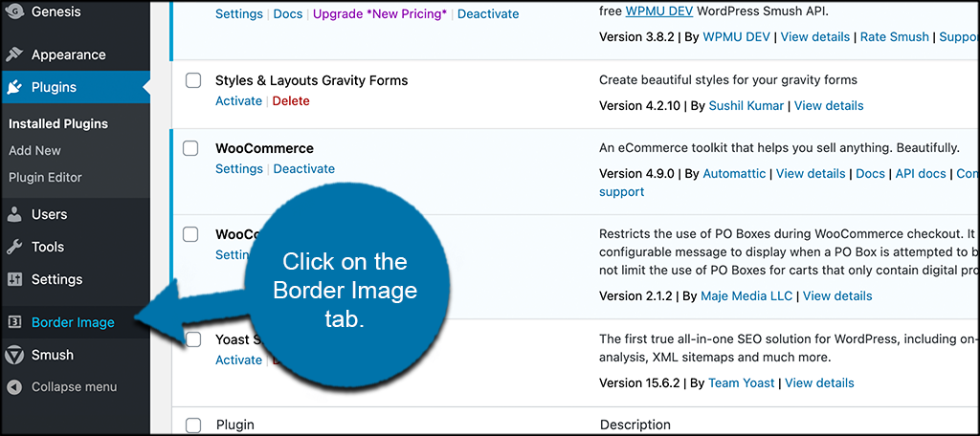Click the WooCommerce plugin title
980x436 pixels.
point(264,148)
